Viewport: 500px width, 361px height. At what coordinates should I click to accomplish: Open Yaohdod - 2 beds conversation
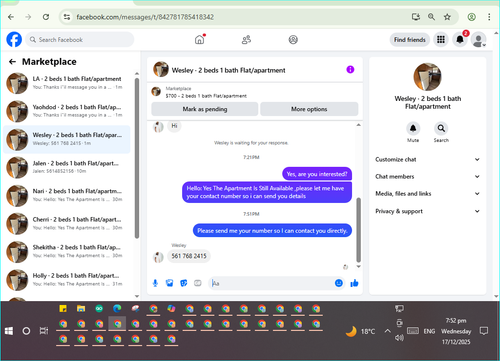(x=67, y=111)
